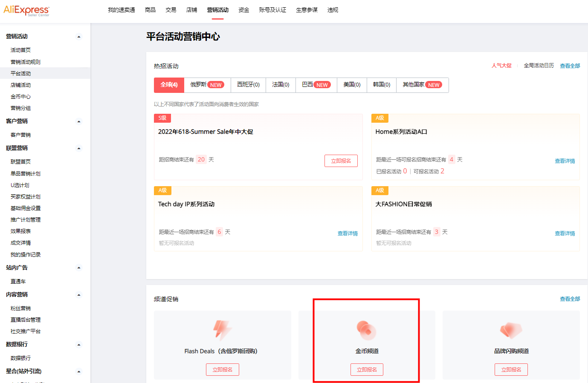The image size is (588, 383).
Task: Collapse the 内容营销 sidebar section
Action: pos(79,295)
